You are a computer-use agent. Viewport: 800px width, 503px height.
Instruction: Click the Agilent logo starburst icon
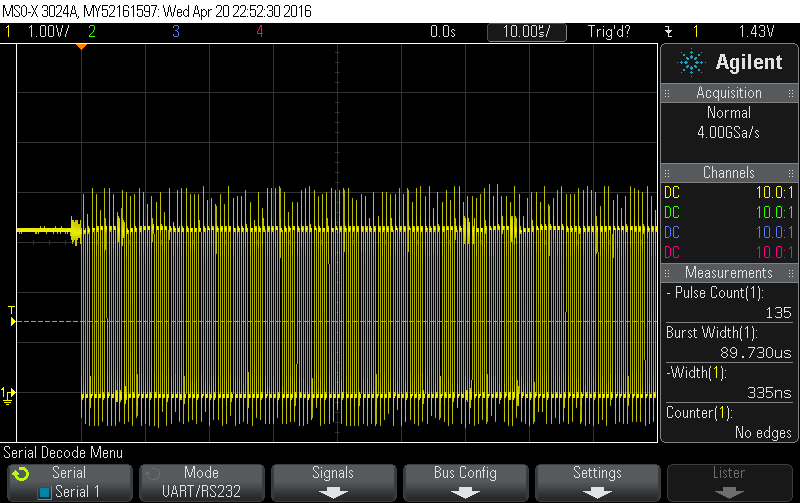pyautogui.click(x=691, y=63)
